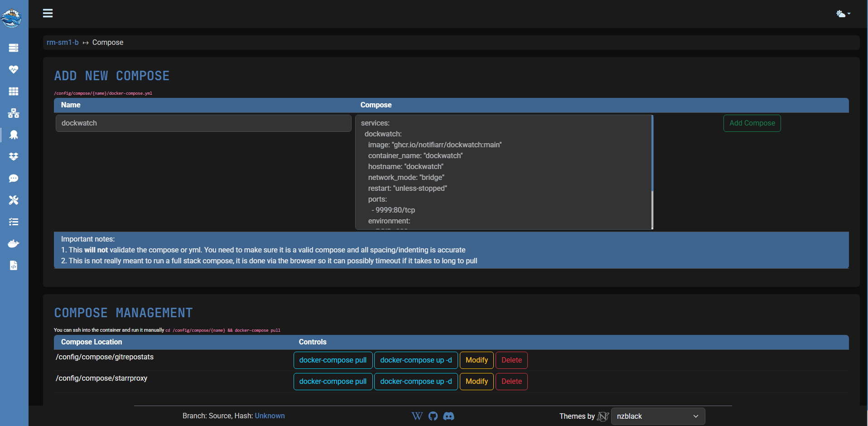Run docker-compose pull for gitrepostats
Image resolution: width=868 pixels, height=426 pixels.
[333, 360]
